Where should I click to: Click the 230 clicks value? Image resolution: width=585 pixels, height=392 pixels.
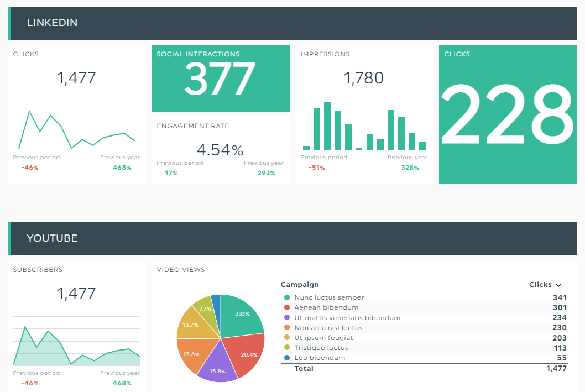(560, 328)
